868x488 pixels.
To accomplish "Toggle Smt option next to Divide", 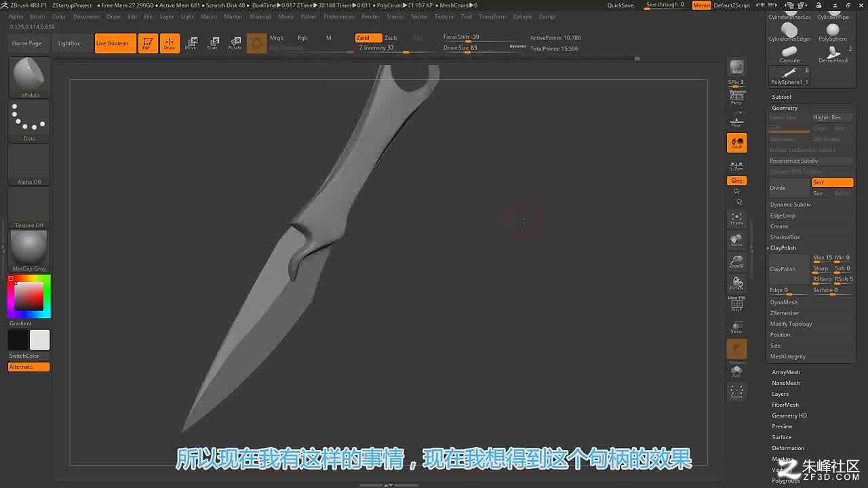I will (832, 182).
